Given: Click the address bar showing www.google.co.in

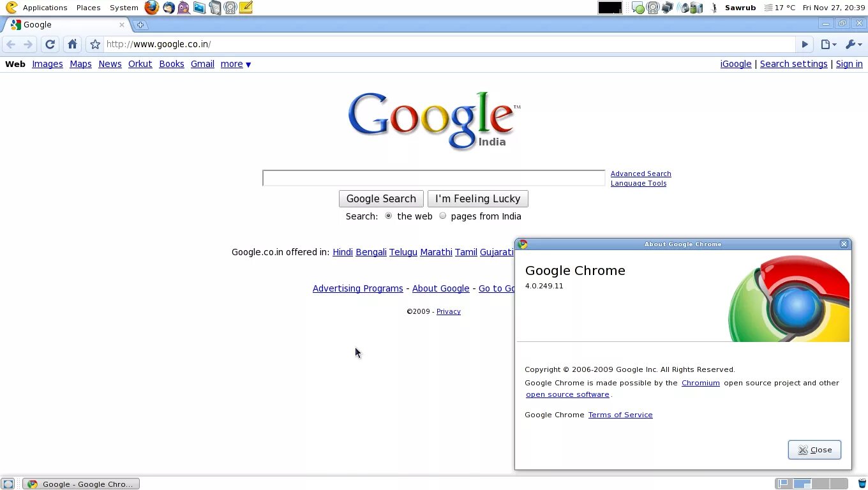Looking at the screenshot, I should pos(449,44).
